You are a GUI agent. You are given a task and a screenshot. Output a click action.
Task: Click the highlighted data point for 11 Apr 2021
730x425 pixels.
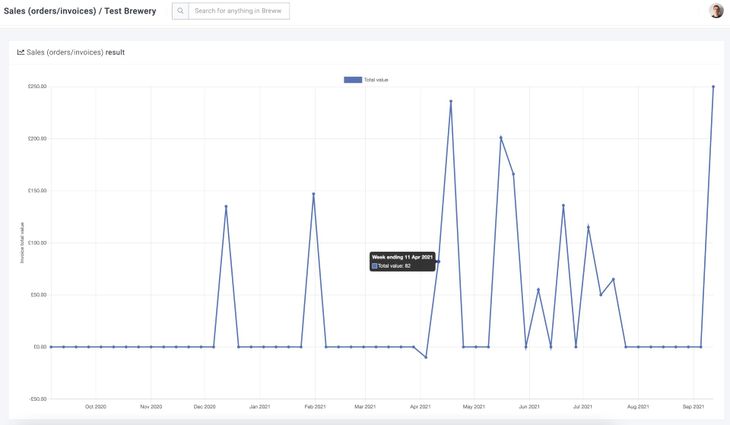438,261
